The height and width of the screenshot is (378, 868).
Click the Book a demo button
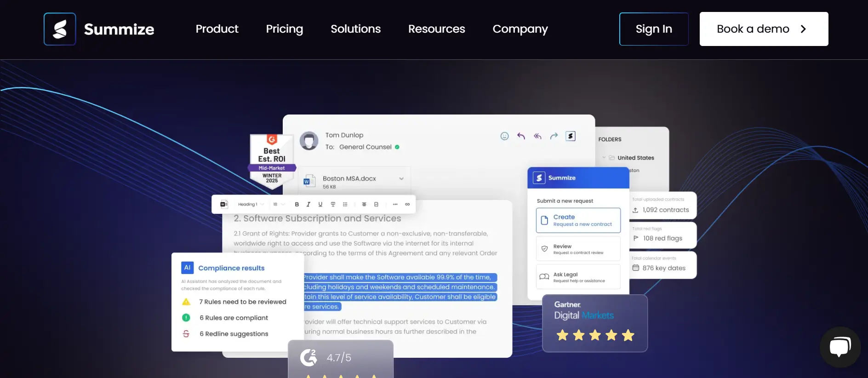pyautogui.click(x=764, y=29)
